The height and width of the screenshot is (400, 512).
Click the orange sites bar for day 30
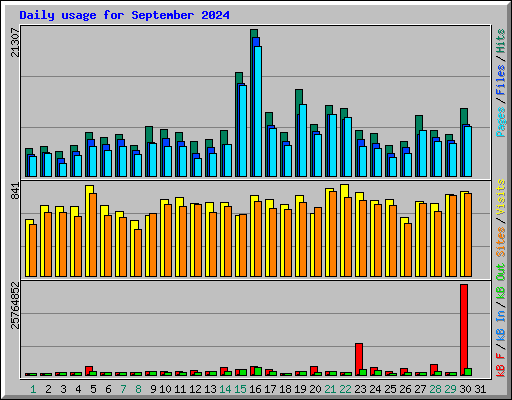468,235
